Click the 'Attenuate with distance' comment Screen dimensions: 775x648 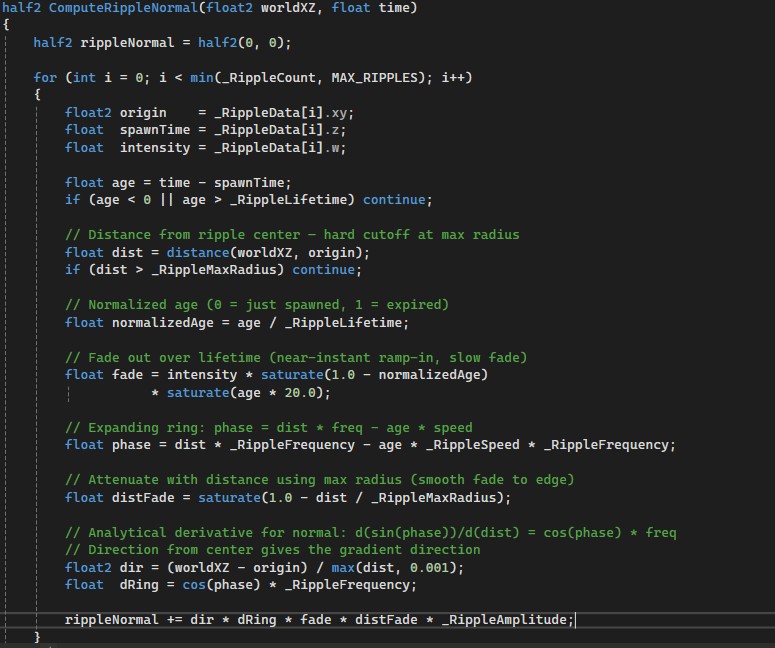320,480
